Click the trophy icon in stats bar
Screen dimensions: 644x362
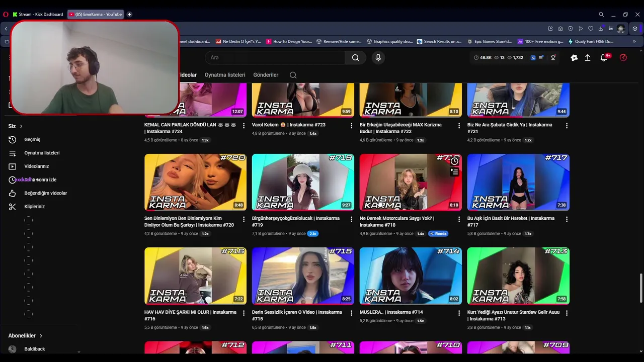pos(553,58)
